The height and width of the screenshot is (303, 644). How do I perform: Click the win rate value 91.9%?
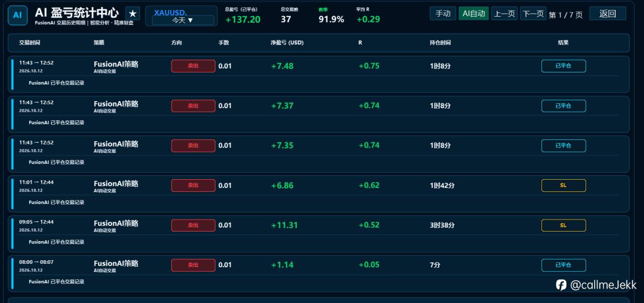331,20
